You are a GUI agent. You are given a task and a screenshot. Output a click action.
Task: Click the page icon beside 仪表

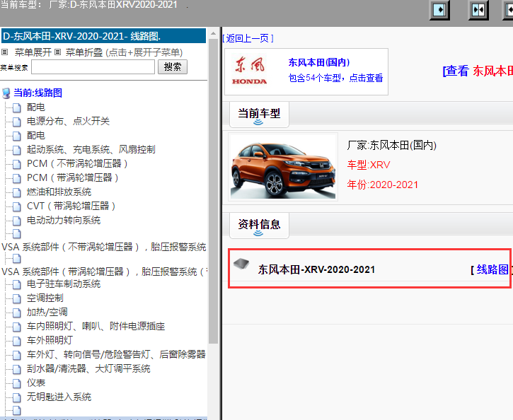(x=17, y=383)
